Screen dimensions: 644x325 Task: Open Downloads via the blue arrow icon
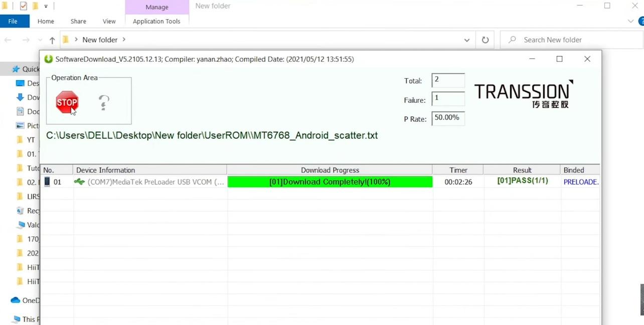[20, 97]
